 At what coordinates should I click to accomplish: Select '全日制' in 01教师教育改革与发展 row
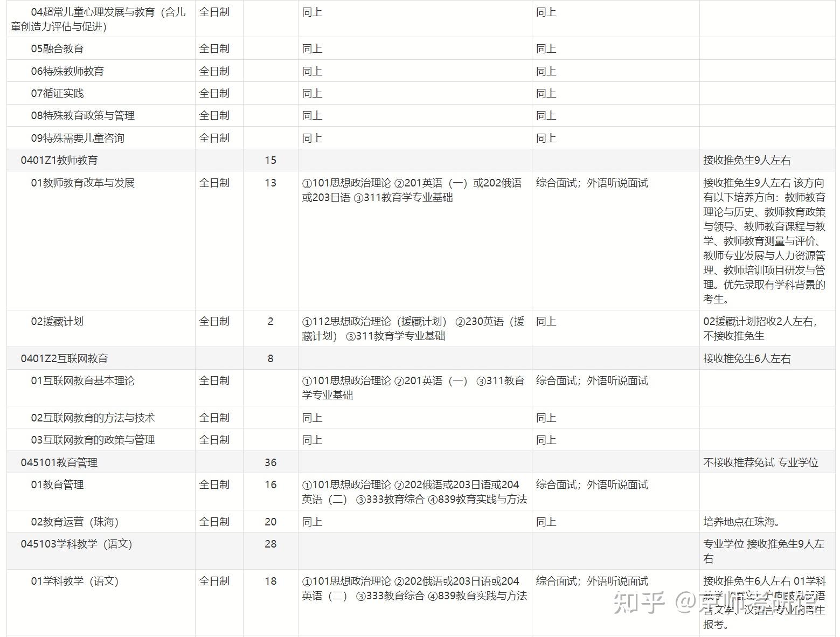pyautogui.click(x=214, y=183)
